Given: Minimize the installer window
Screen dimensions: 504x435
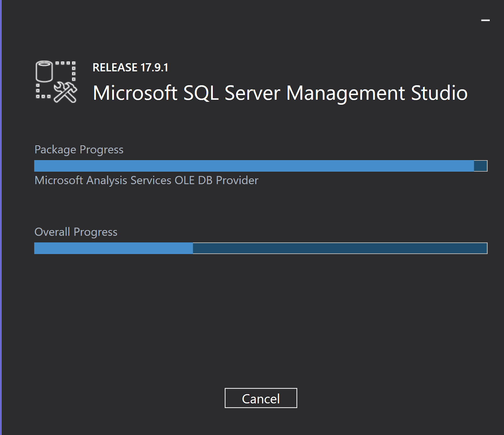Looking at the screenshot, I should click(x=485, y=20).
